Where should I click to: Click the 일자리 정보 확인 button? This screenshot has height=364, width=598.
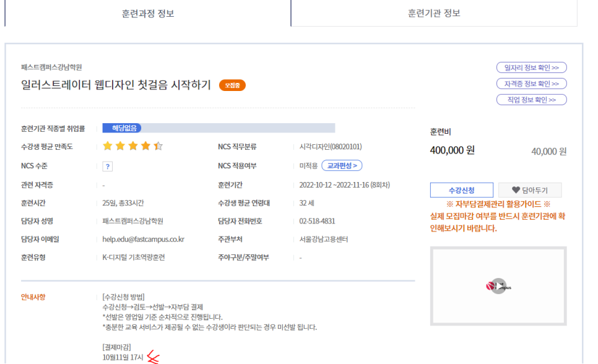531,67
